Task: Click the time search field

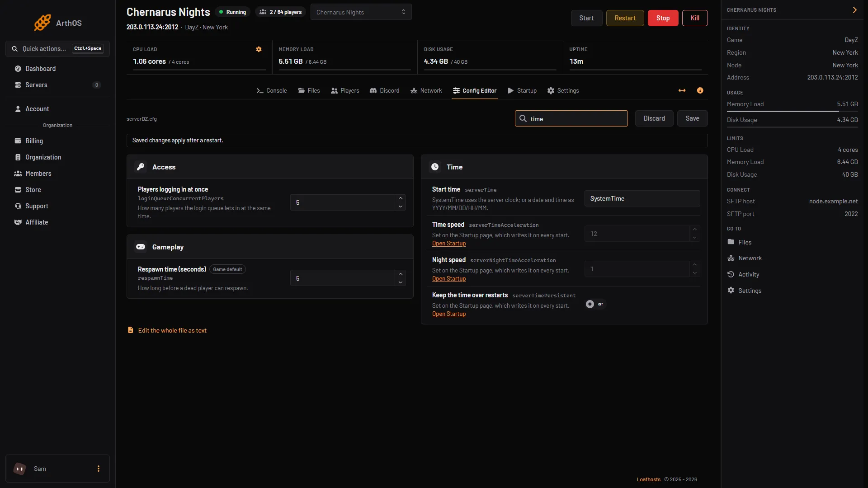Action: [x=571, y=118]
